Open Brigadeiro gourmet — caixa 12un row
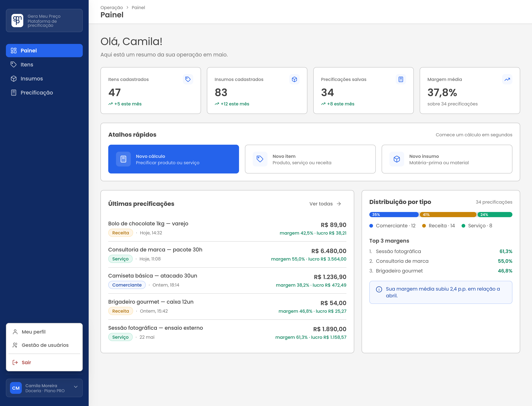This screenshot has width=532, height=406. [x=227, y=307]
